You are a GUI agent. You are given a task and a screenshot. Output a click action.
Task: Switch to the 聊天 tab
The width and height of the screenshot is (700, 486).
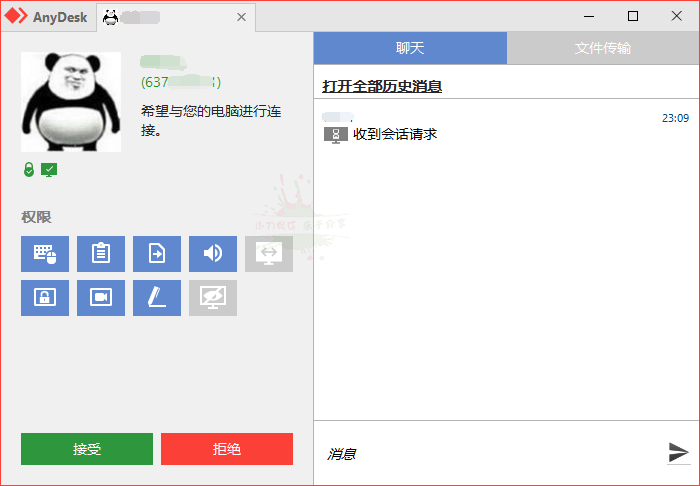point(410,48)
